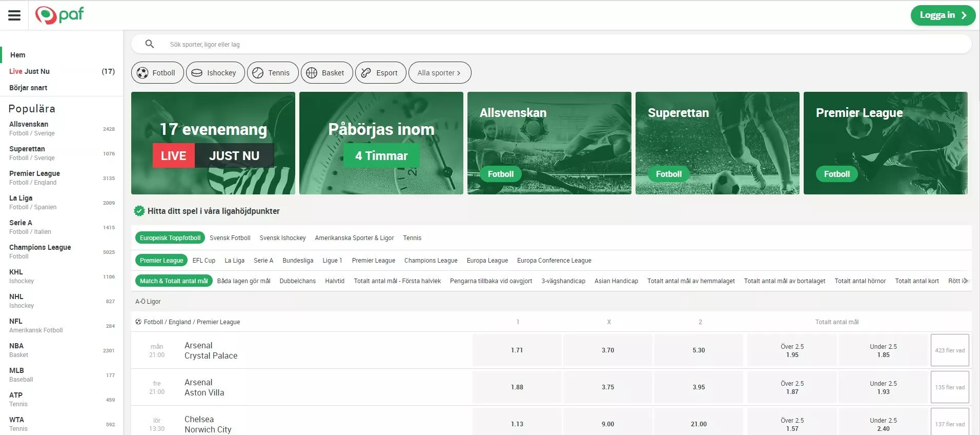
Task: Open Champions League in sidebar list
Action: 62,252
